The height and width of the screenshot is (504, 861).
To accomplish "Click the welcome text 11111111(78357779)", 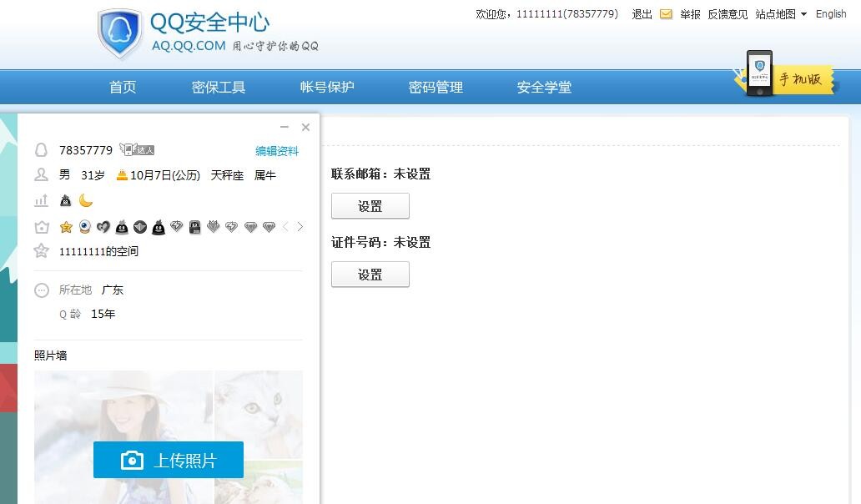I will point(566,14).
